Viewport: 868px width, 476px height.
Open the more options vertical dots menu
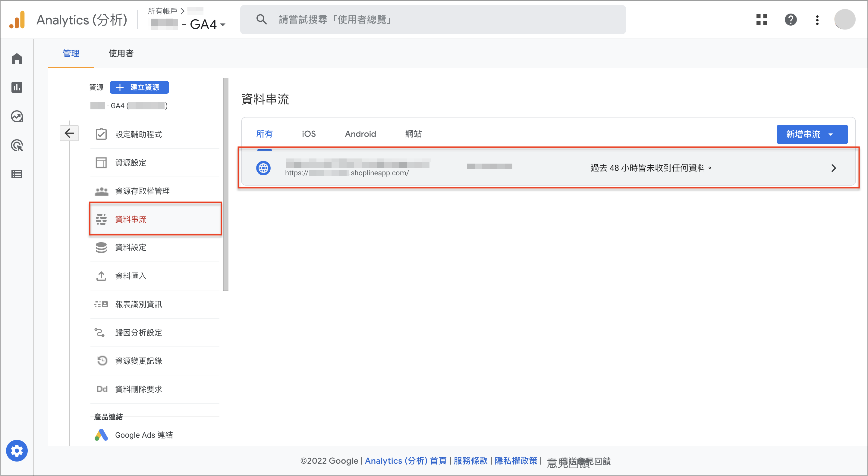817,20
